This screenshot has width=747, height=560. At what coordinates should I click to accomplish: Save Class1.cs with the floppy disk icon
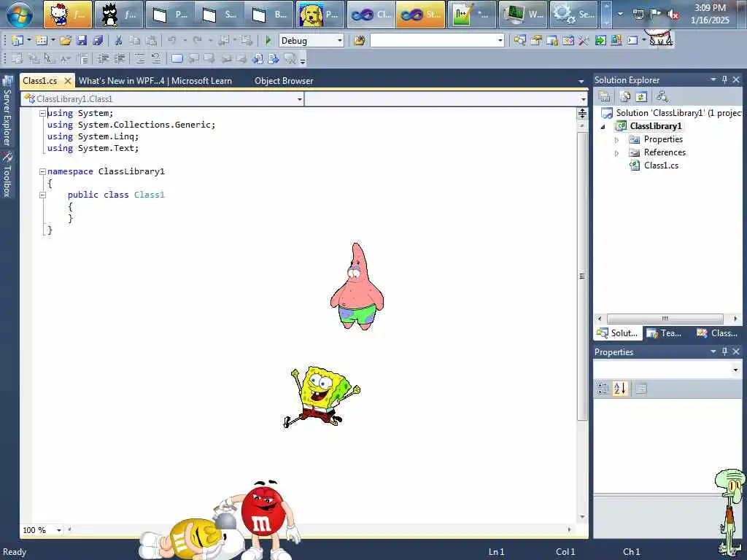(82, 41)
